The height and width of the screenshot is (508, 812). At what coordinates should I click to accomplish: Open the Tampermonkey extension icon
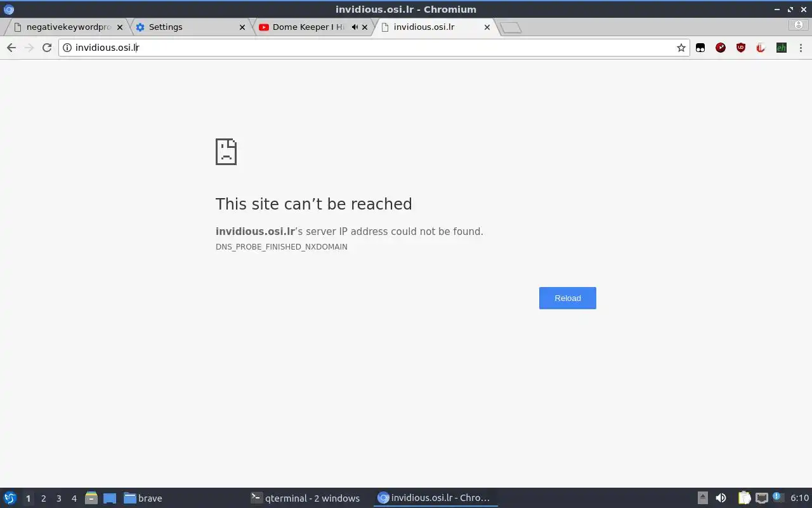(700, 48)
